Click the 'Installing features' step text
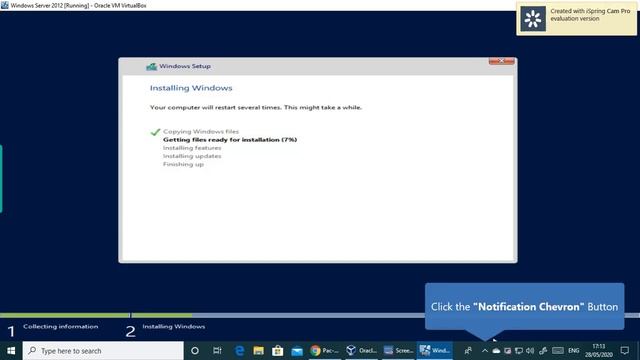 click(x=192, y=148)
